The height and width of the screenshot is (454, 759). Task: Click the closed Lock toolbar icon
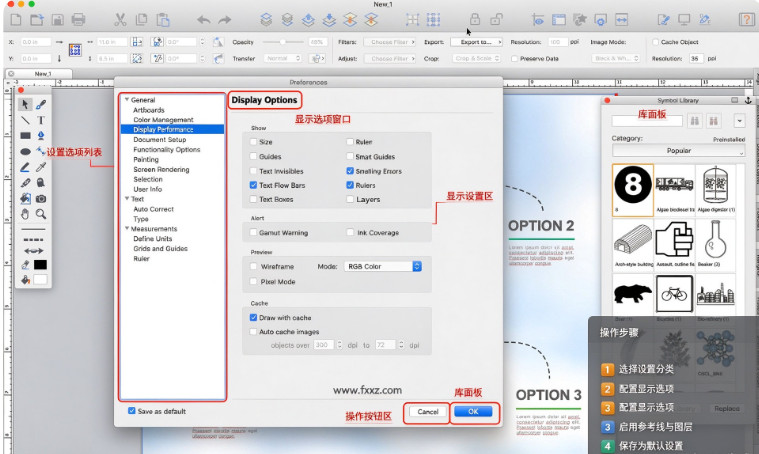pyautogui.click(x=475, y=19)
